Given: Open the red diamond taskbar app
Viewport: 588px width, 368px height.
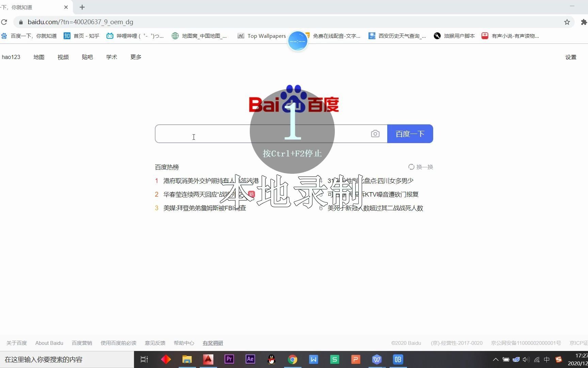Looking at the screenshot, I should pos(166,359).
